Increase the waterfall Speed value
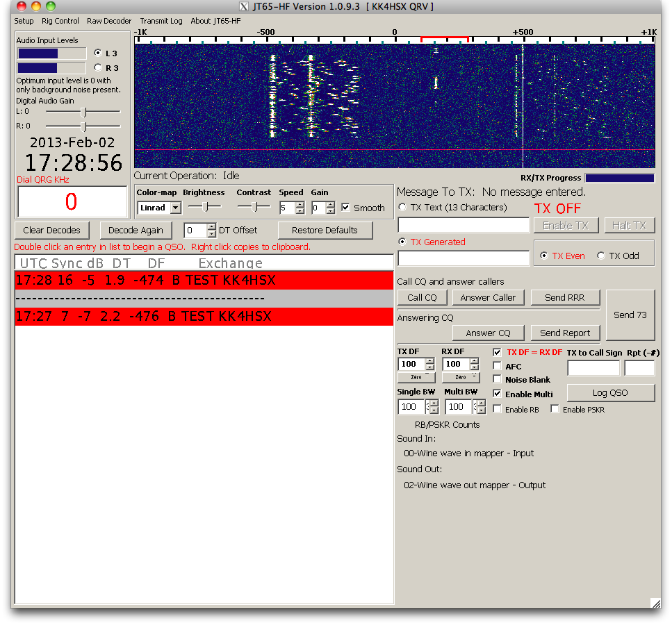672x625 pixels. 300,205
